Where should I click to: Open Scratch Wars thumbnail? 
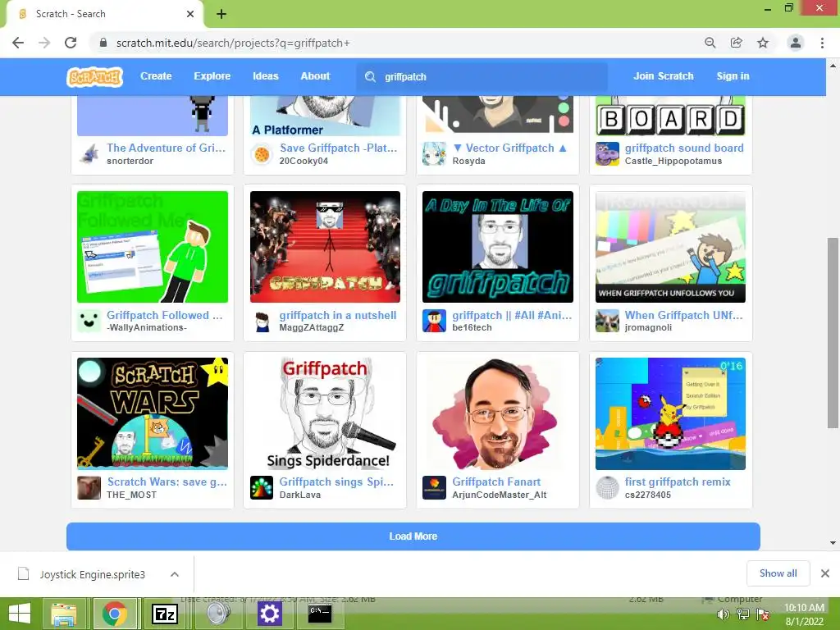click(x=153, y=413)
